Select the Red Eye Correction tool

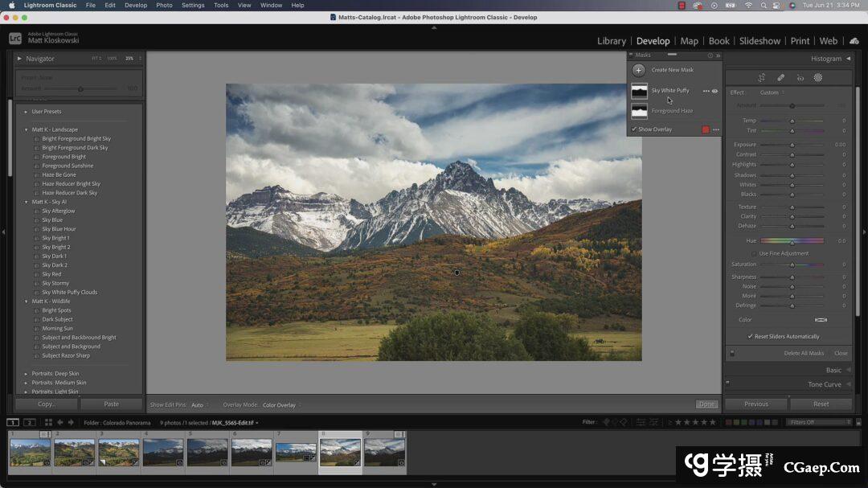(x=800, y=78)
